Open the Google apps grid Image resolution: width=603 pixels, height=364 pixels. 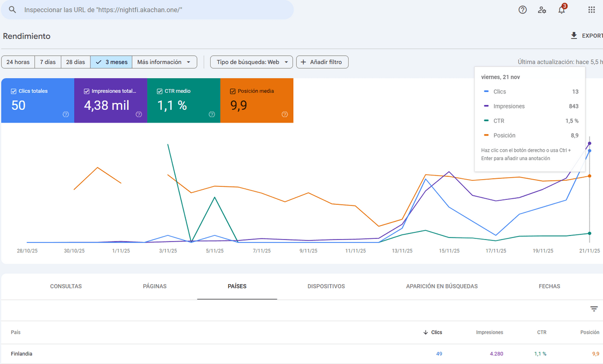click(x=591, y=10)
